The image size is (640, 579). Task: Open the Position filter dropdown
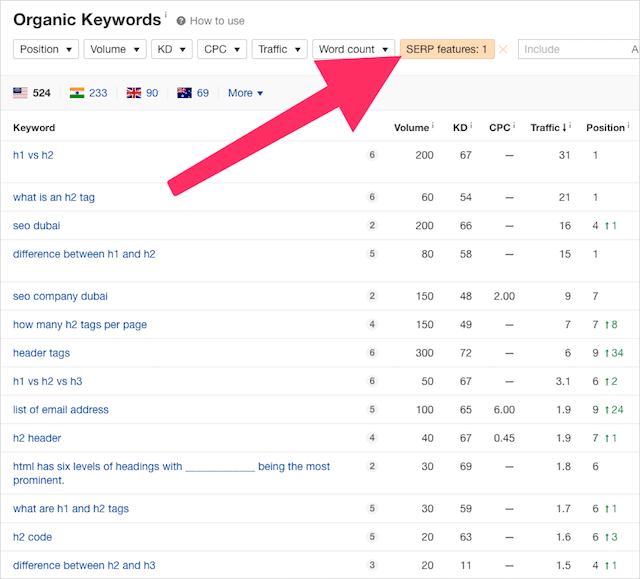[46, 49]
